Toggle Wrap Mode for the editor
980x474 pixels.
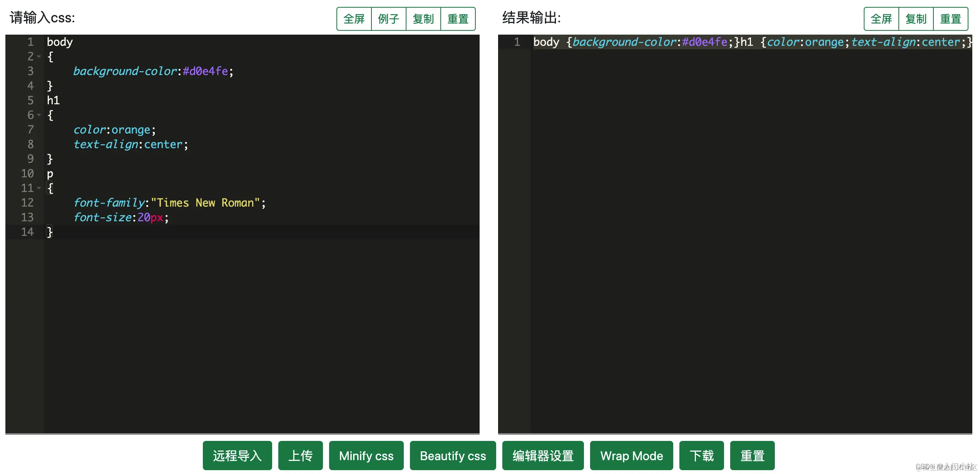(x=631, y=456)
